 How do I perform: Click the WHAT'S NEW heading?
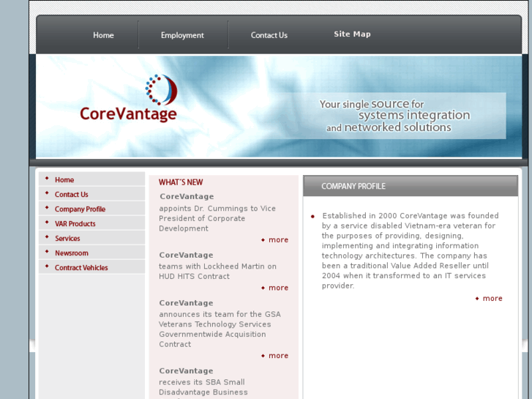pos(181,182)
